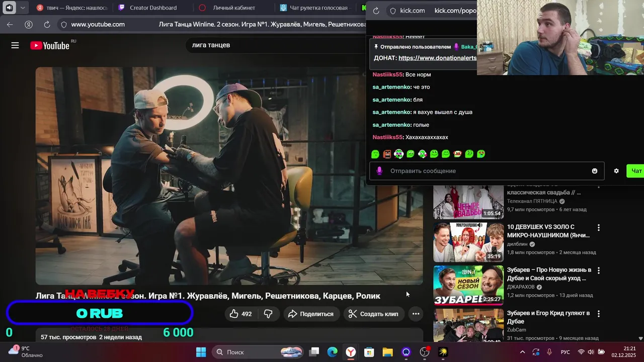Pick the brown angry box emote
This screenshot has width=644, height=362.
coord(387,154)
